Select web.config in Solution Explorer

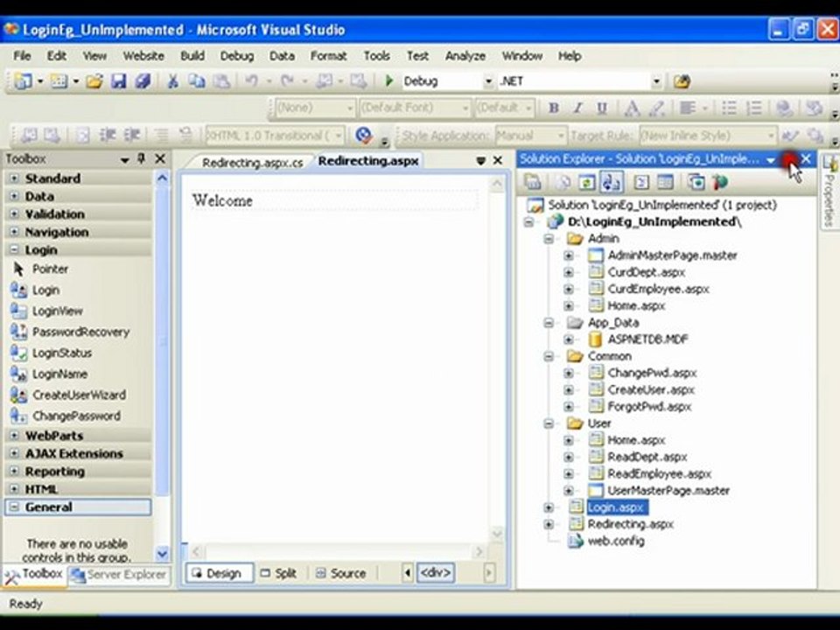coord(616,541)
